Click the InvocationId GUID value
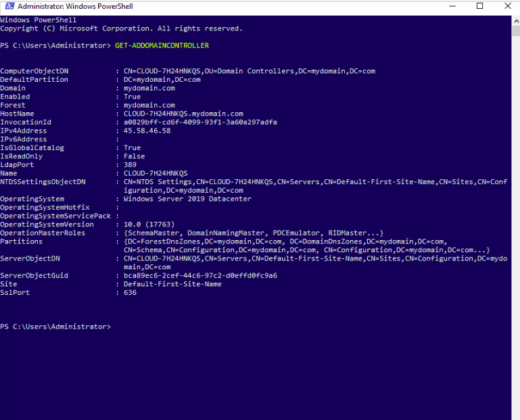 (200, 122)
